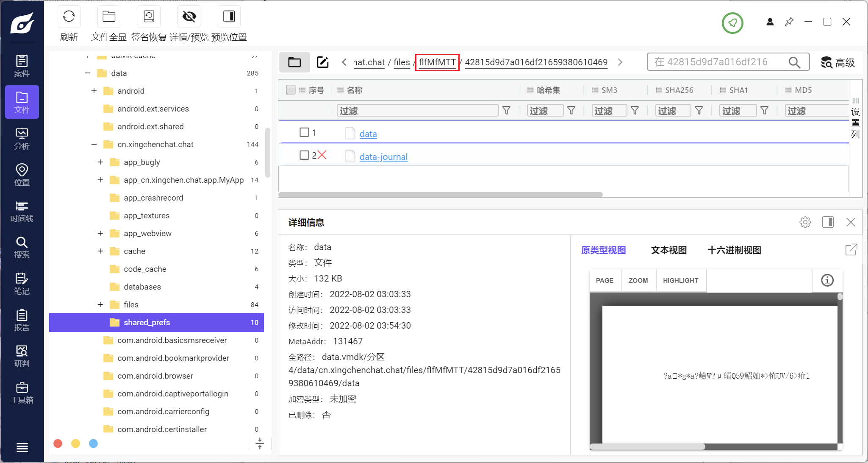The height and width of the screenshot is (463, 868).
Task: Click the hamburger menu at sidebar bottom
Action: click(22, 447)
